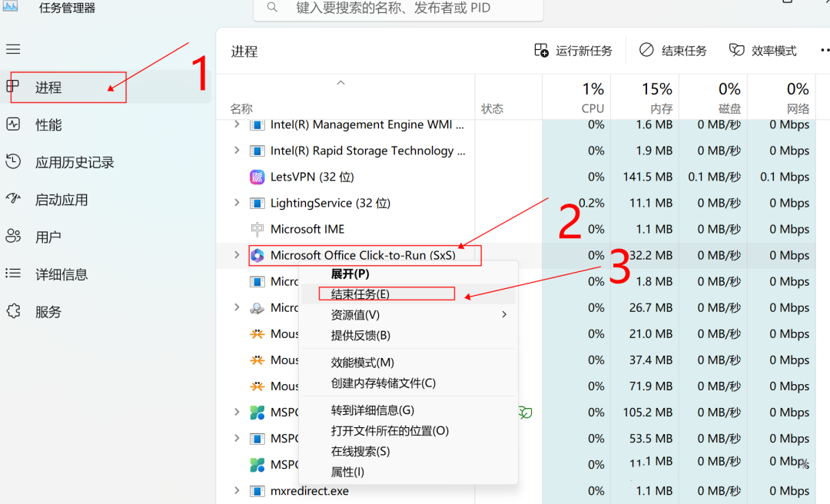830x504 pixels.
Task: Sort by the CPU column header
Action: coord(593,108)
